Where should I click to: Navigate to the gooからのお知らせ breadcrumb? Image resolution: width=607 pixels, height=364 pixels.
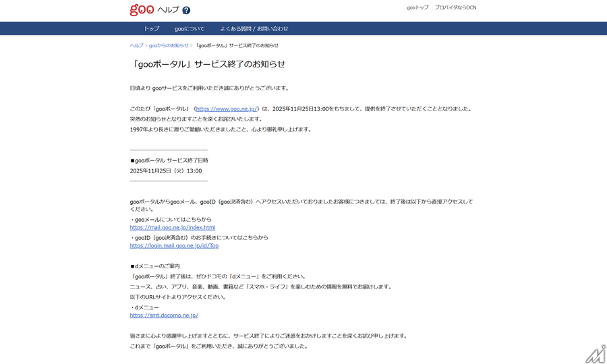pyautogui.click(x=169, y=46)
